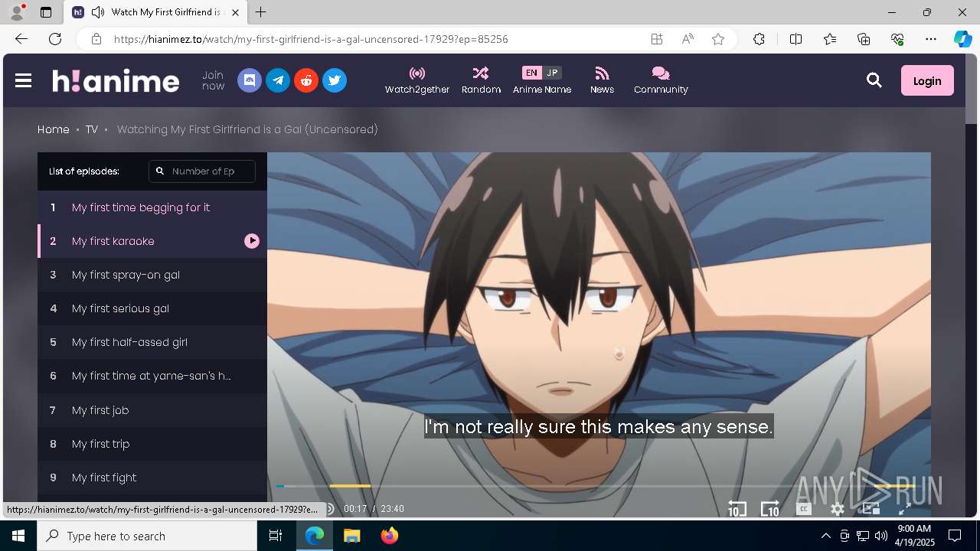
Task: Open video player settings gear
Action: (x=838, y=509)
